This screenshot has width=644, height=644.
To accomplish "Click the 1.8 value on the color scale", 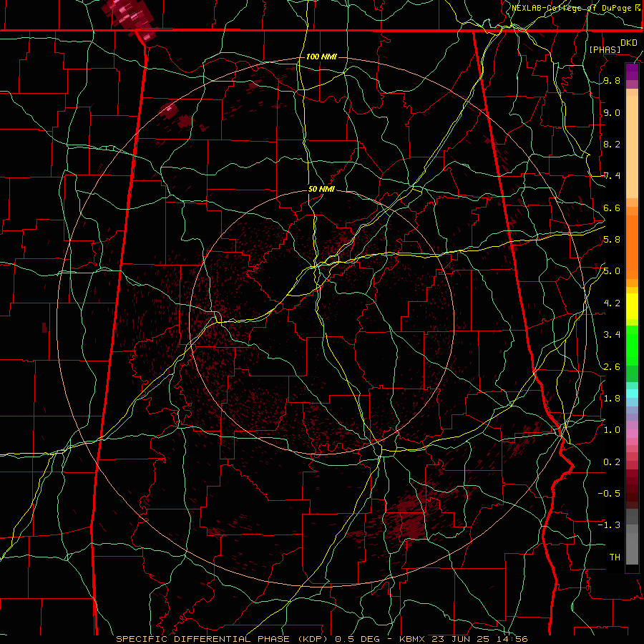I will click(x=612, y=399).
